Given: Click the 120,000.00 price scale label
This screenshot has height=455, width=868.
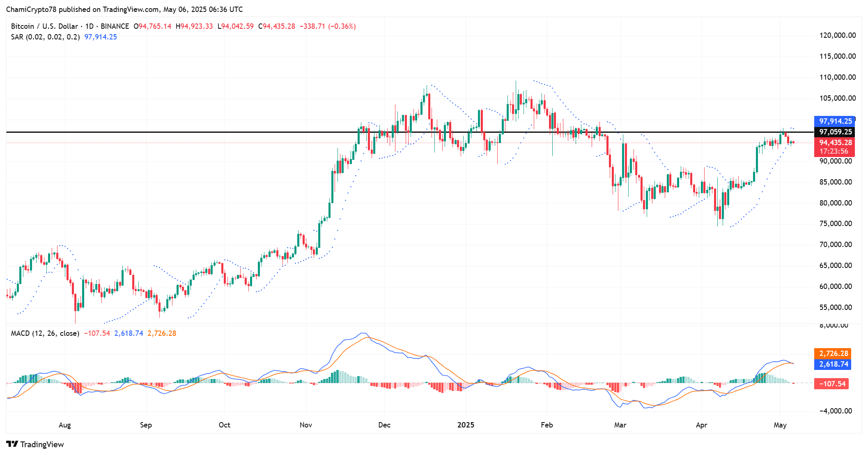Looking at the screenshot, I should [837, 35].
